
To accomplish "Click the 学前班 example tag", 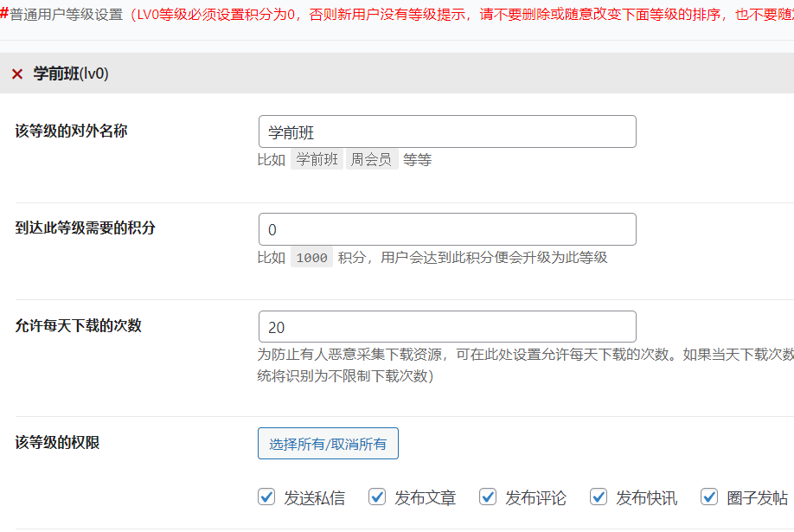I will [317, 159].
